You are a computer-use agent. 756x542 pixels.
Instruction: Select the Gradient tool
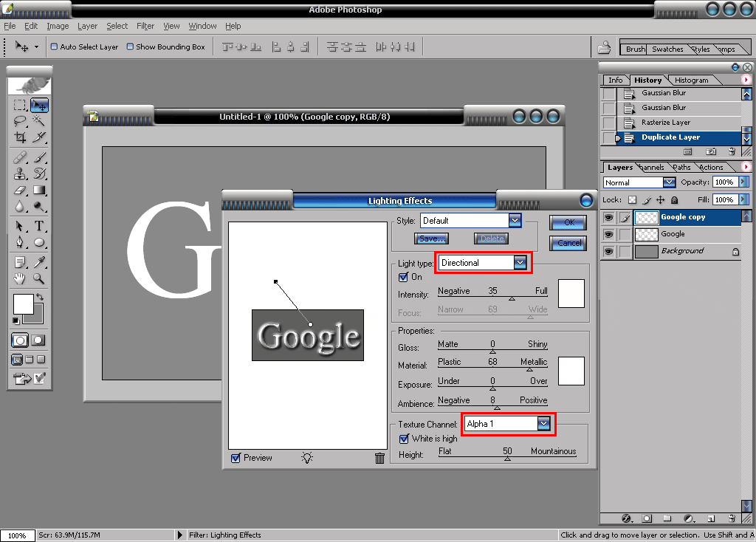[x=39, y=190]
